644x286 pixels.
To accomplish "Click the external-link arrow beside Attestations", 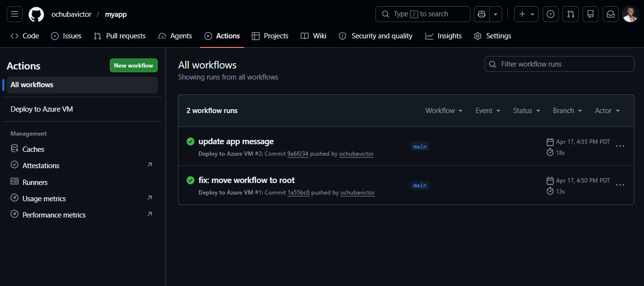I will click(150, 165).
